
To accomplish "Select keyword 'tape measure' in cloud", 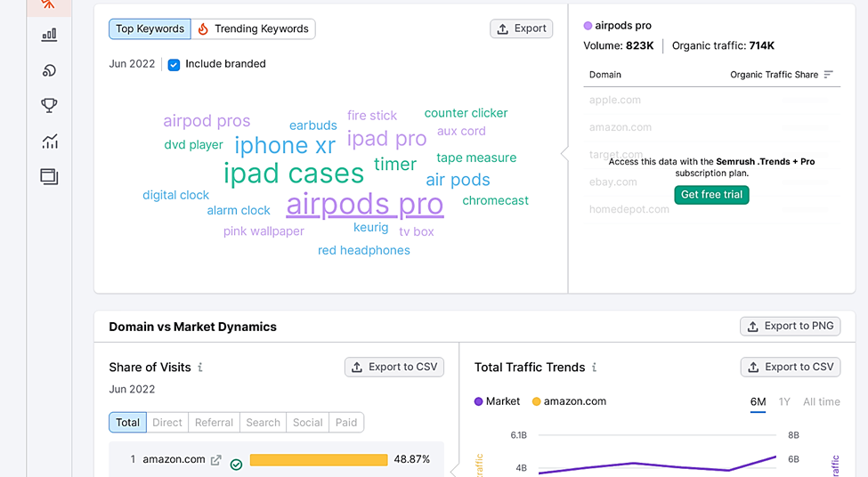I will (x=476, y=158).
